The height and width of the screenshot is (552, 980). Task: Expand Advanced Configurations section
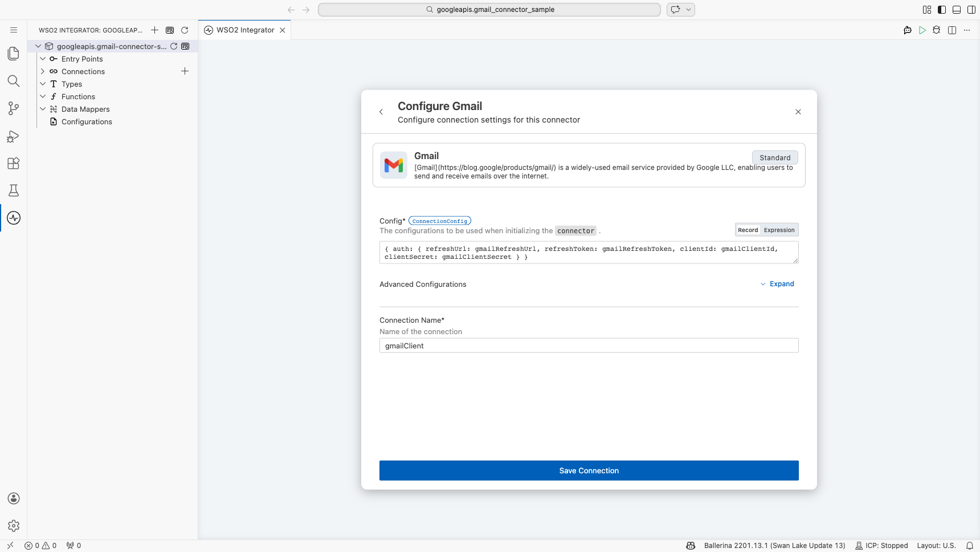click(777, 284)
